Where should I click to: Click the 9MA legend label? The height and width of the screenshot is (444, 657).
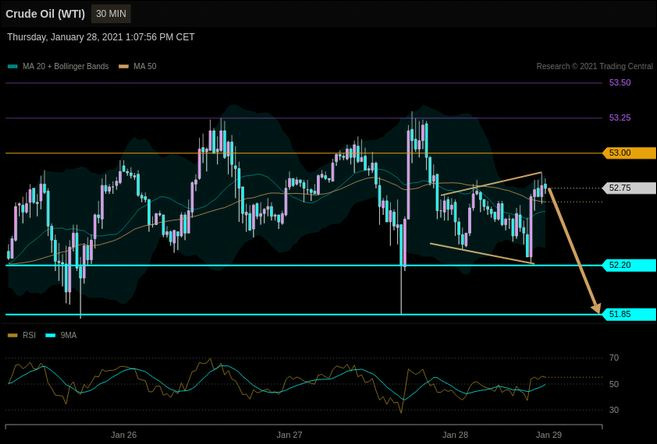coord(68,336)
